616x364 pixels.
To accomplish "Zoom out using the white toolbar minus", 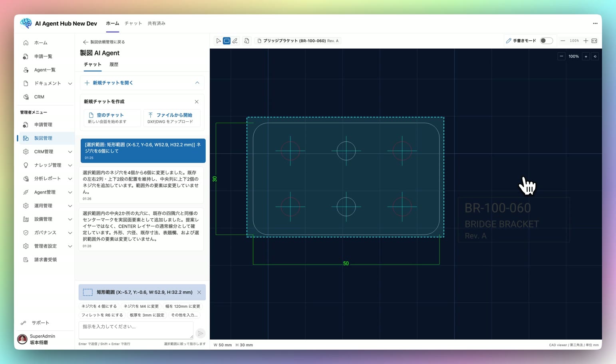I will point(563,41).
